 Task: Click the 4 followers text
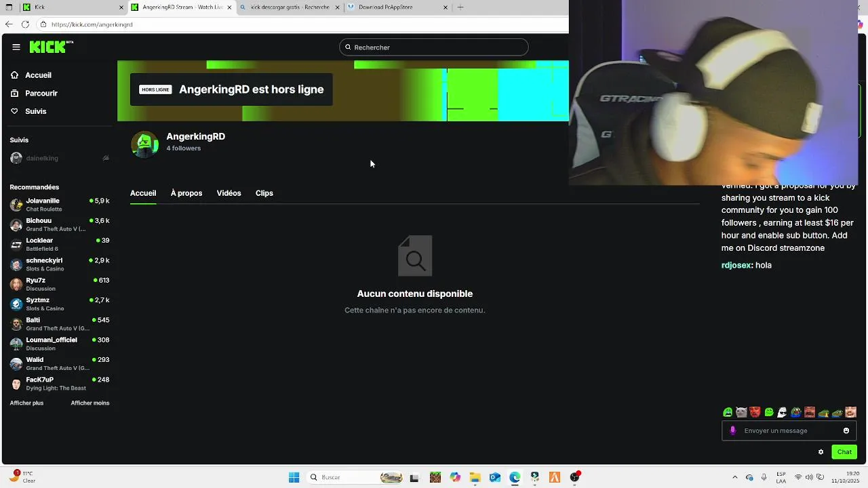[184, 148]
